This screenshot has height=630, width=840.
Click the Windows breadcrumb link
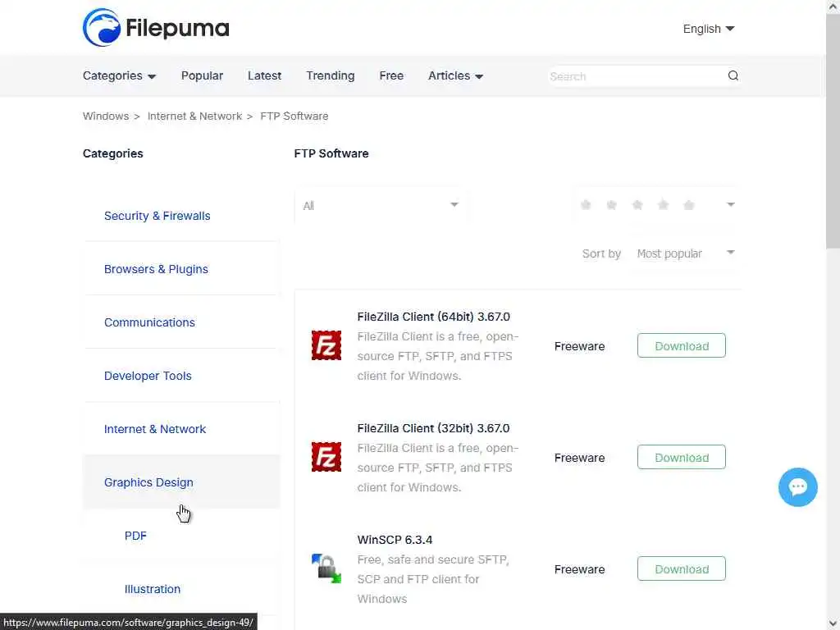(x=106, y=116)
